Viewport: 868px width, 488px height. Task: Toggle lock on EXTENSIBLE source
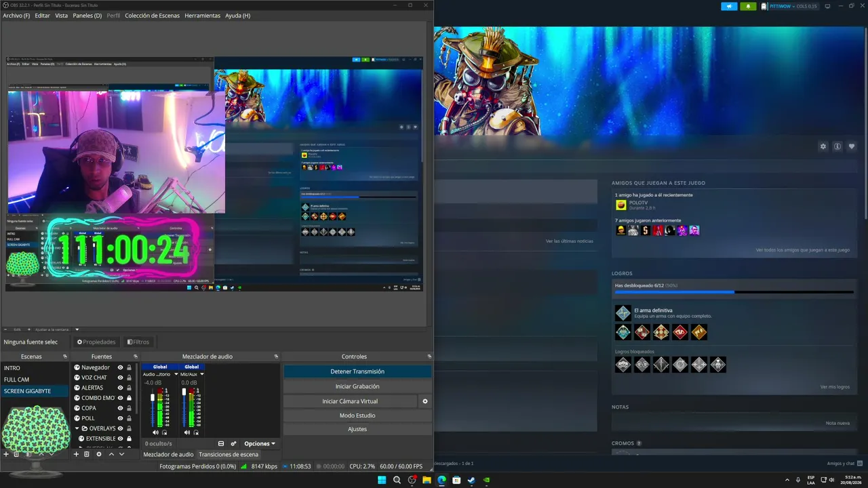[130, 439]
